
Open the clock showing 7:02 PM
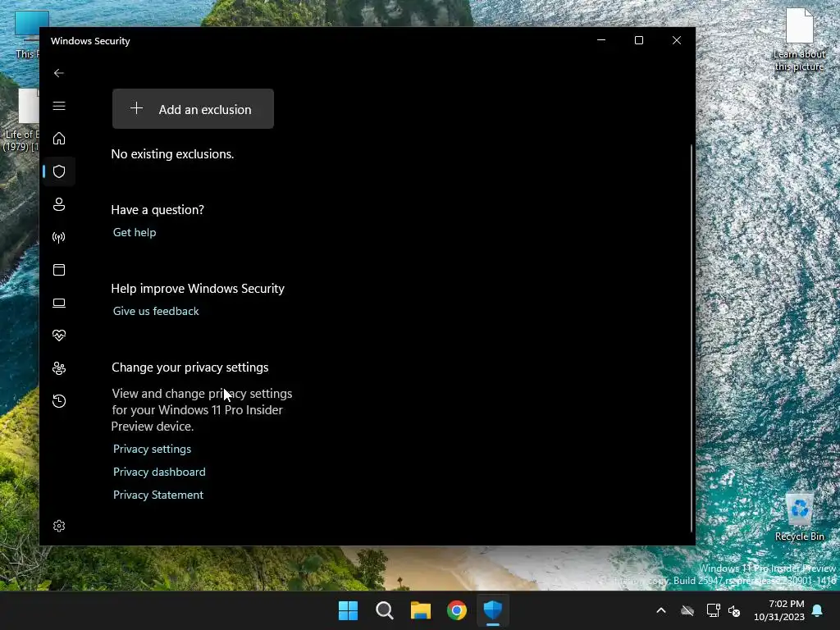coord(779,610)
